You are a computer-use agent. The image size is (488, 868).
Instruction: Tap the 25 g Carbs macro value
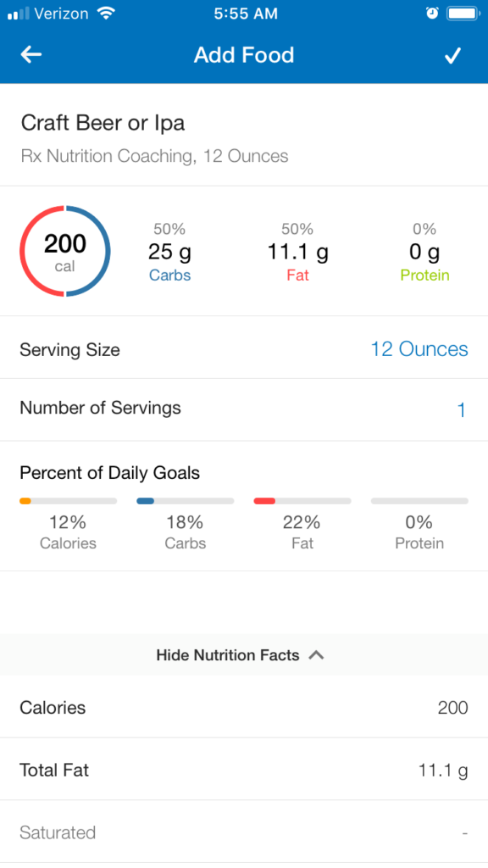(x=169, y=253)
